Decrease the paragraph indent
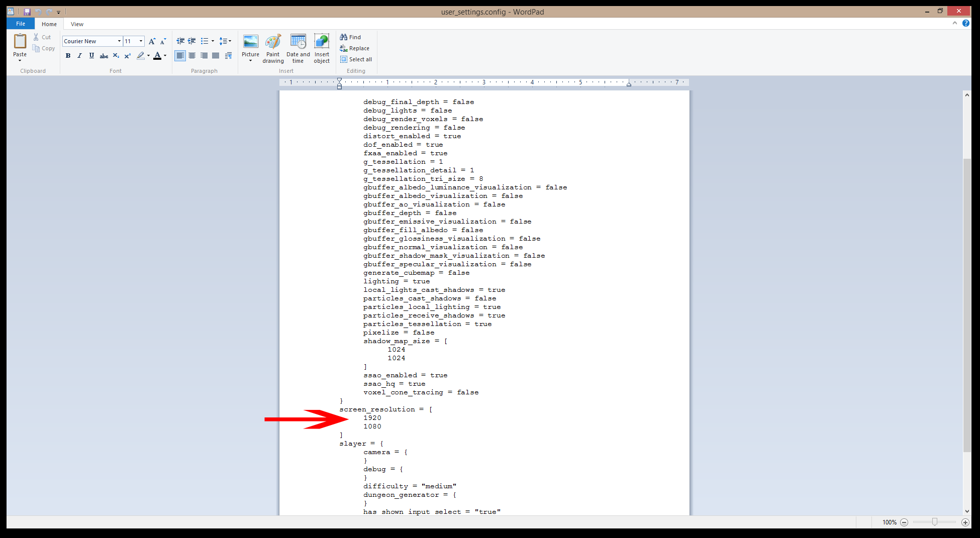 click(180, 41)
